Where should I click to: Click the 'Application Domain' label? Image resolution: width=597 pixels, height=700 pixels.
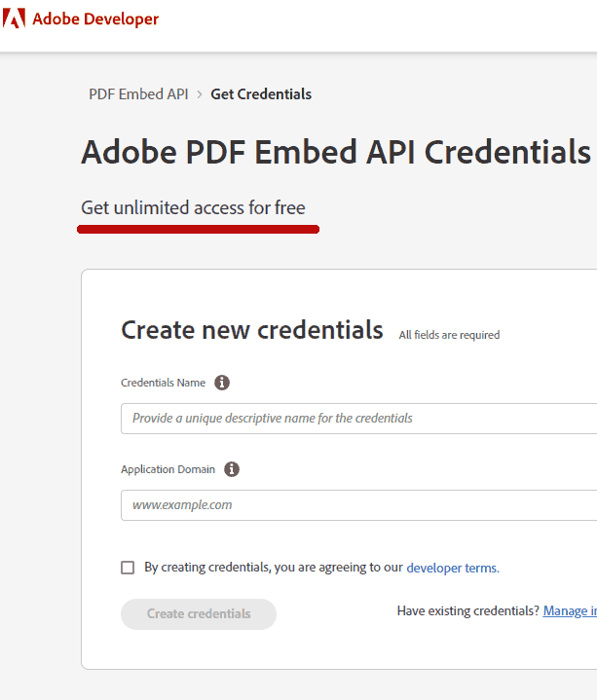tap(168, 469)
